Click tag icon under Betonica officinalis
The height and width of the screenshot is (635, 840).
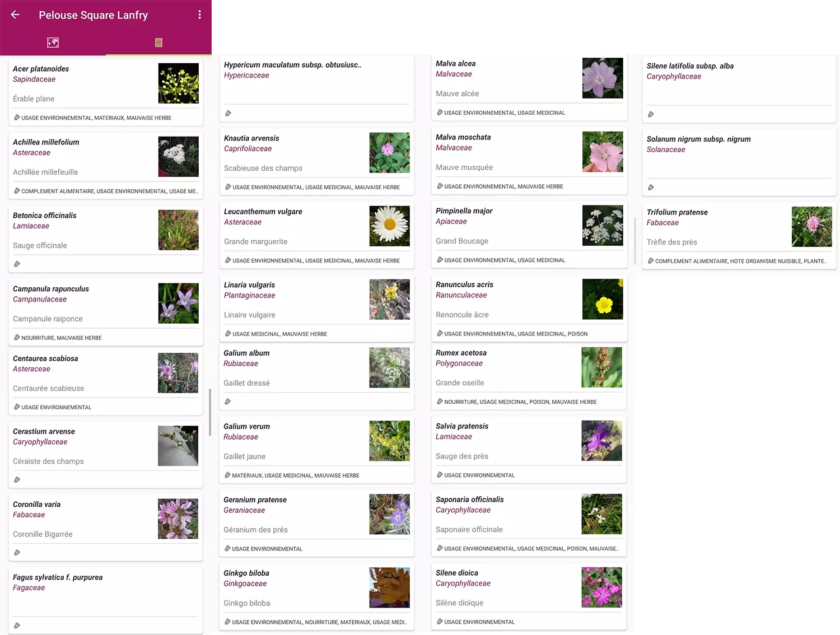[17, 264]
